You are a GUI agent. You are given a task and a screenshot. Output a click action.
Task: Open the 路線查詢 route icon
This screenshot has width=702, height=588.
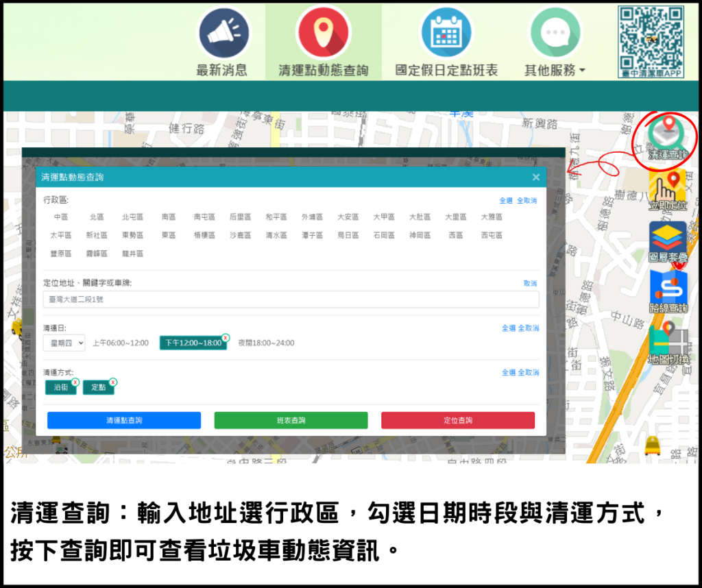(x=668, y=292)
